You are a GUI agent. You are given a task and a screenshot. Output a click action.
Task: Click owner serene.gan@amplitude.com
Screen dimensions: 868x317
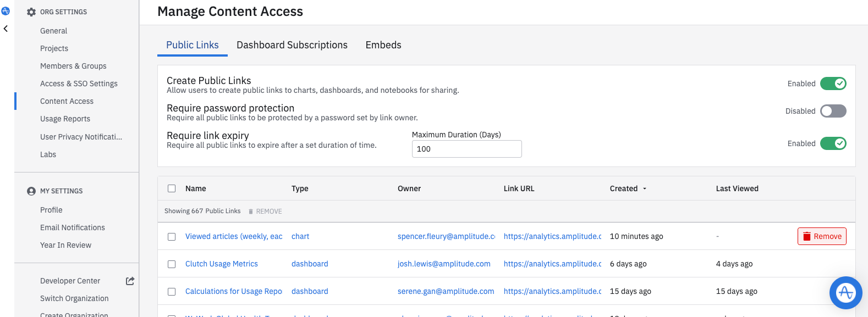point(446,291)
